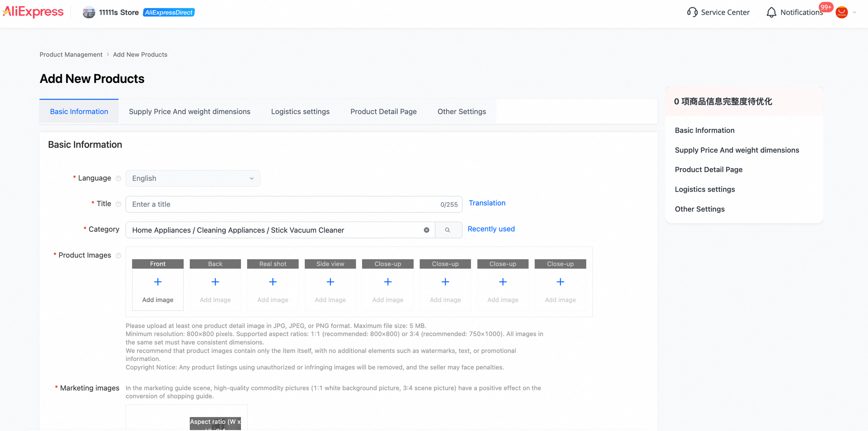Screen dimensions: 868x431
Task: Clear the selected category
Action: (426, 230)
